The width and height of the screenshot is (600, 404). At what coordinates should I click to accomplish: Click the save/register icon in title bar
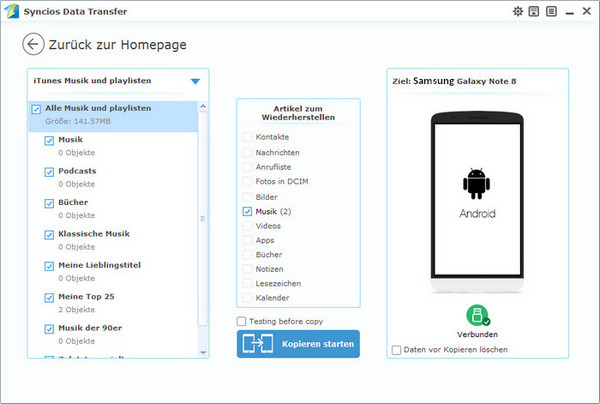534,11
